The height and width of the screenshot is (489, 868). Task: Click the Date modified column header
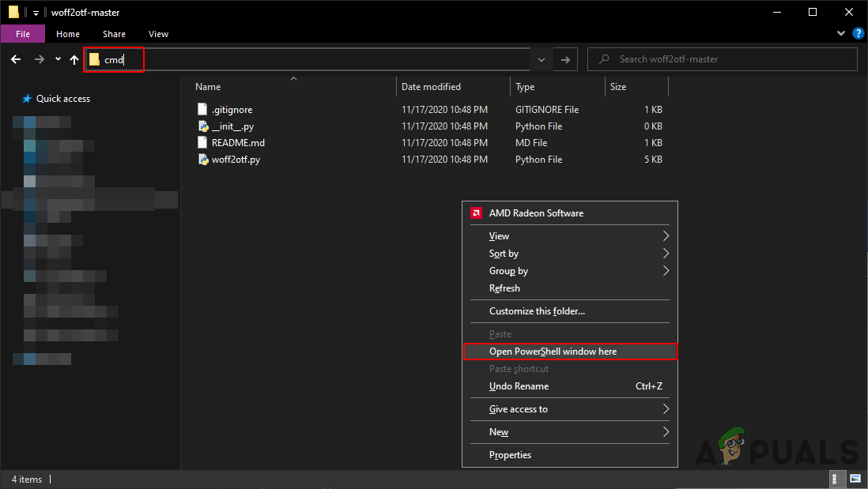431,87
